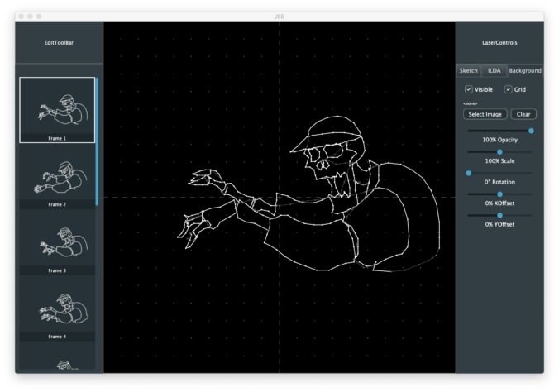
Task: Click the YOffset slider handle
Action: pos(499,215)
